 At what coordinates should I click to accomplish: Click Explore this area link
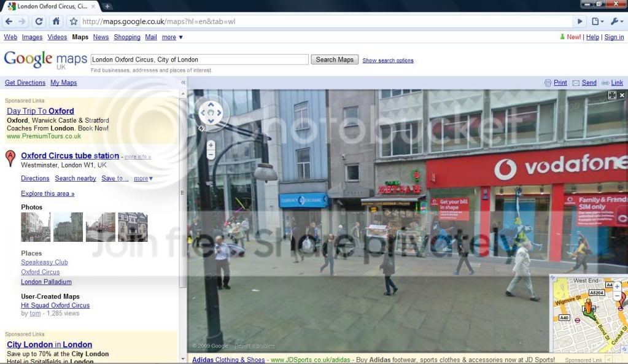[x=48, y=193]
